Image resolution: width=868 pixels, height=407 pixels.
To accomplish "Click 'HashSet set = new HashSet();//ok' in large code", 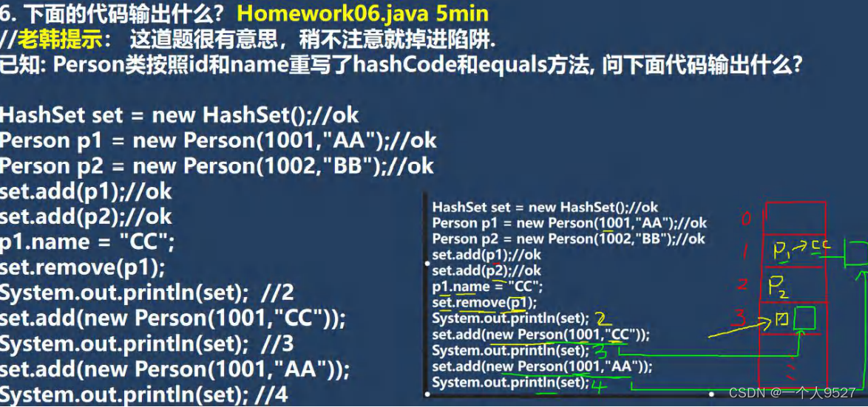I will point(180,115).
